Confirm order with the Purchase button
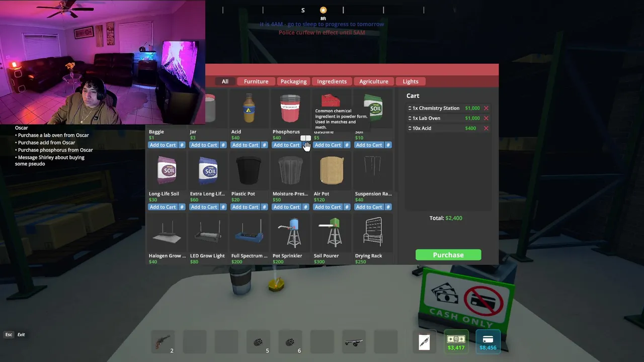The height and width of the screenshot is (362, 644). click(448, 255)
